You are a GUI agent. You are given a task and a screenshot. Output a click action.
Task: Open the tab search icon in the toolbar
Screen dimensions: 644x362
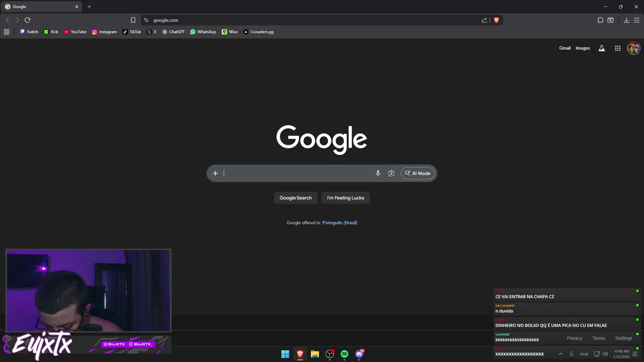(x=610, y=20)
